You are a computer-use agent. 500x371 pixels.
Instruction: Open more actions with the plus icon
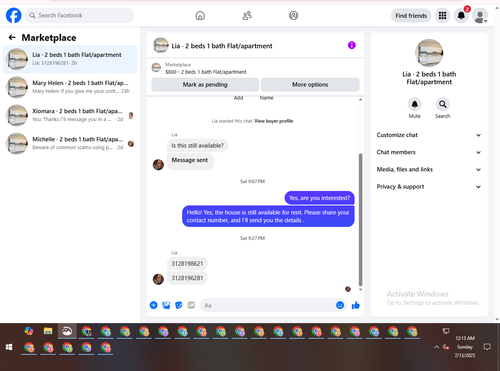[153, 305]
